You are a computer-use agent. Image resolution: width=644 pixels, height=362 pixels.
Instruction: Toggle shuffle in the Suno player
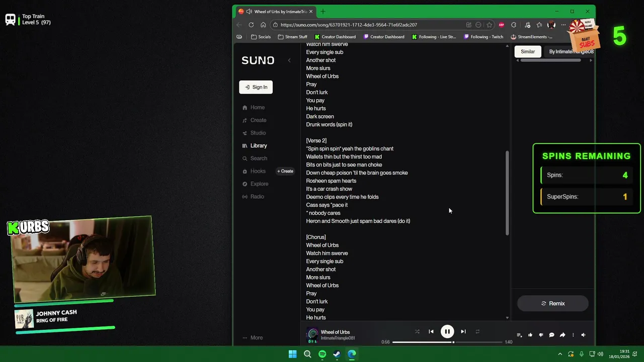[417, 331]
